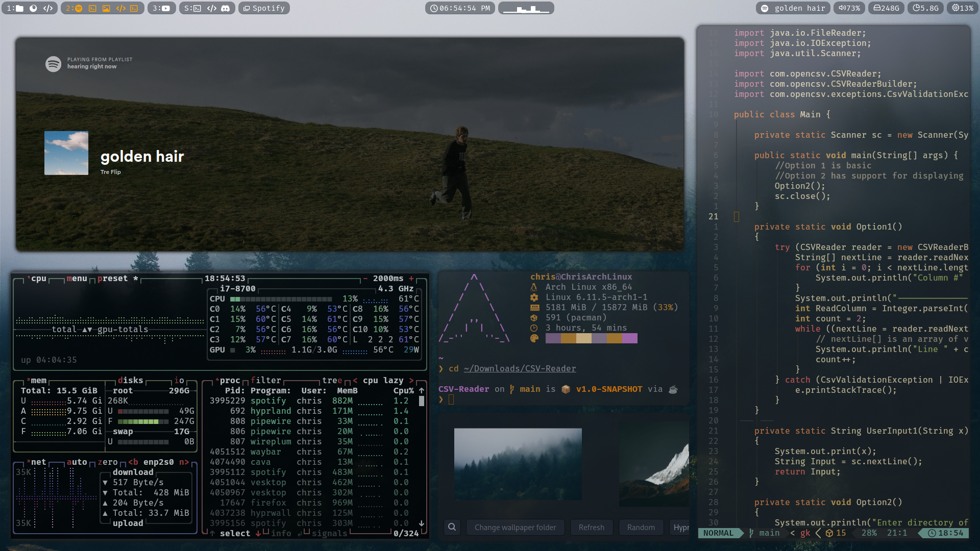Increase update interval with the plus next to 2000ms
This screenshot has height=551, width=980.
411,278
